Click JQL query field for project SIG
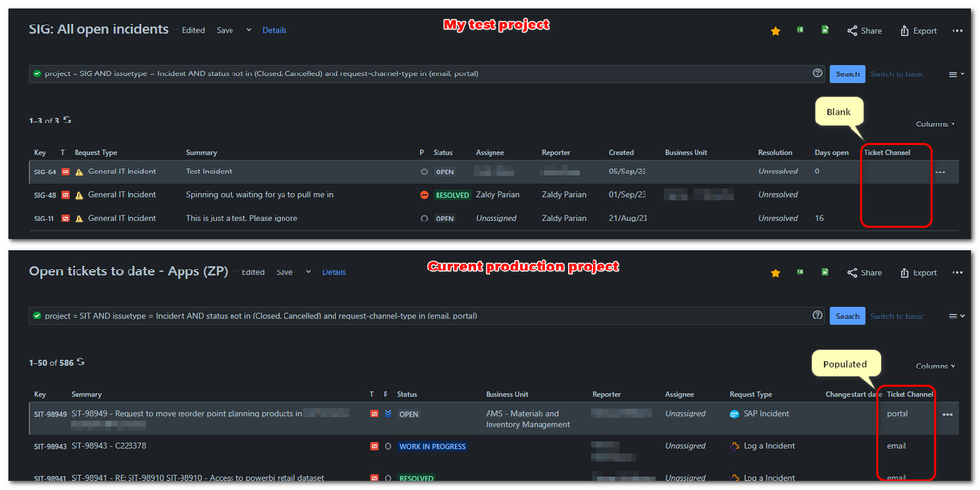The height and width of the screenshot is (490, 980). click(427, 73)
